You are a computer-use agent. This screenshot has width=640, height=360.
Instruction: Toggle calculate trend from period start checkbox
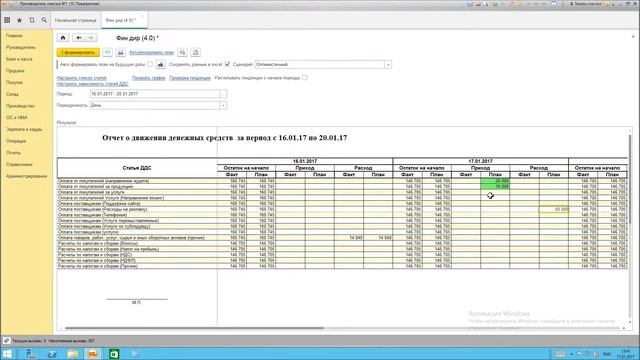304,78
